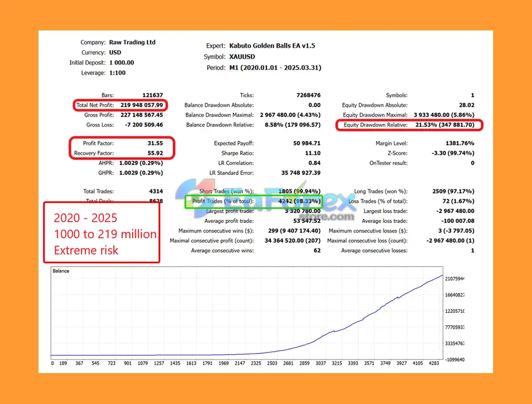Click balance drawdown maximal "2 967 480.00 (4.43%)"
Viewport: 532px width, 404px height.
pyautogui.click(x=290, y=115)
